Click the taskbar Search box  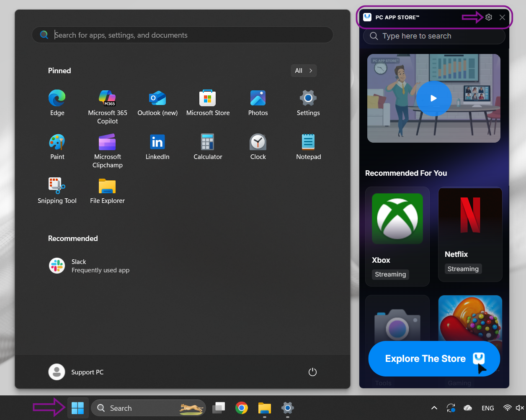148,408
